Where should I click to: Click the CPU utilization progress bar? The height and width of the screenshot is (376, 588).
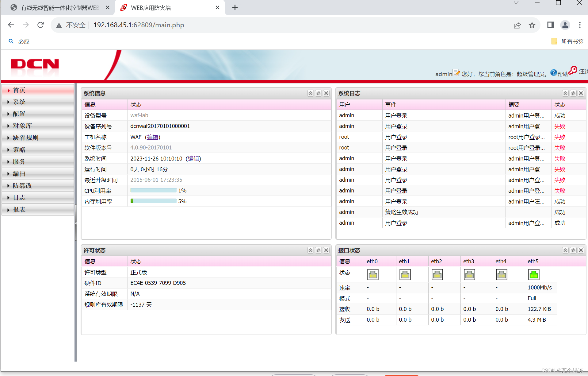click(x=153, y=190)
